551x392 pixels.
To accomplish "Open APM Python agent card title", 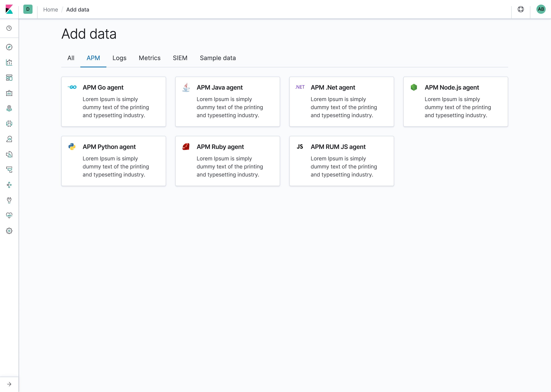I will [109, 147].
